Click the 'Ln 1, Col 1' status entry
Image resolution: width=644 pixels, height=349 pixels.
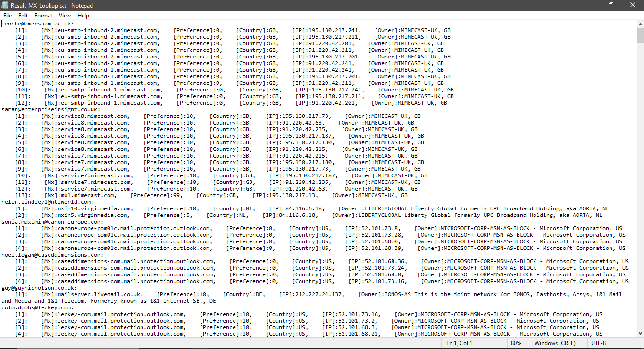pyautogui.click(x=459, y=343)
